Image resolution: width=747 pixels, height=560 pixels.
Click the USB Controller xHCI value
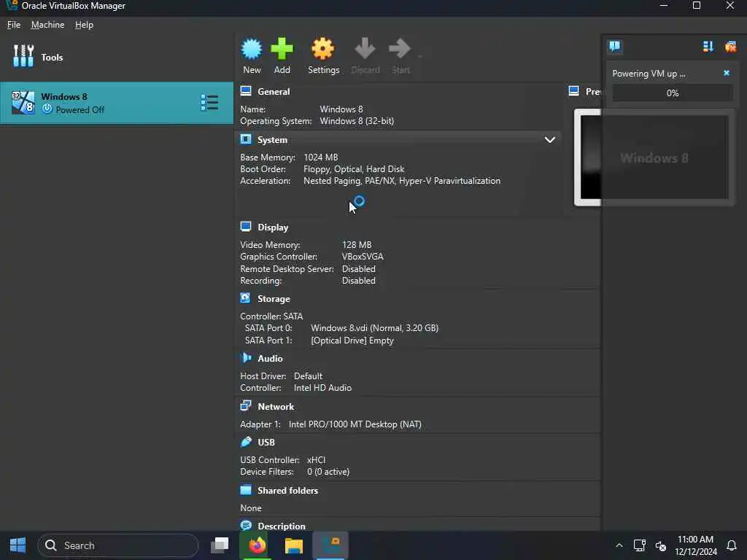[x=317, y=460]
